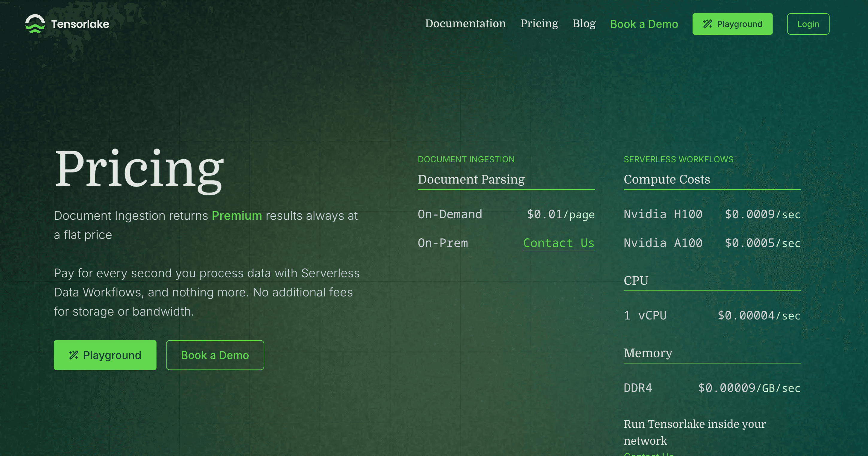Screen dimensions: 868x456
Task: Click the Nvidia H100 label
Action: pos(663,214)
